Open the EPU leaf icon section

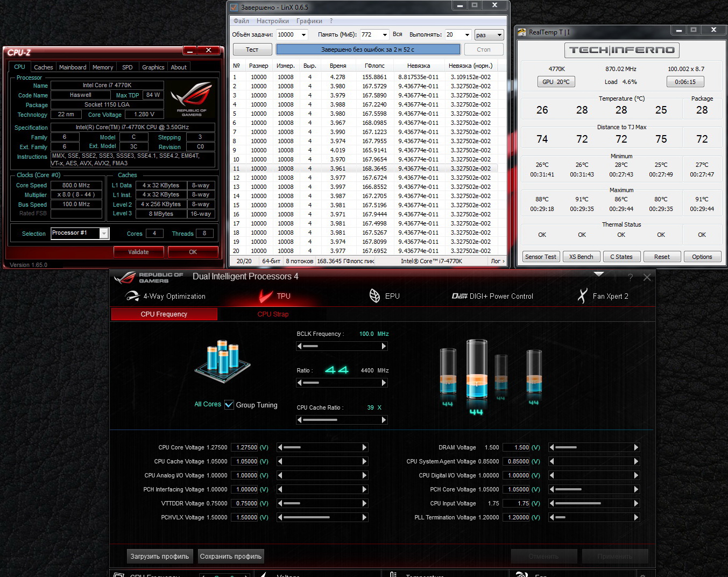click(x=374, y=295)
